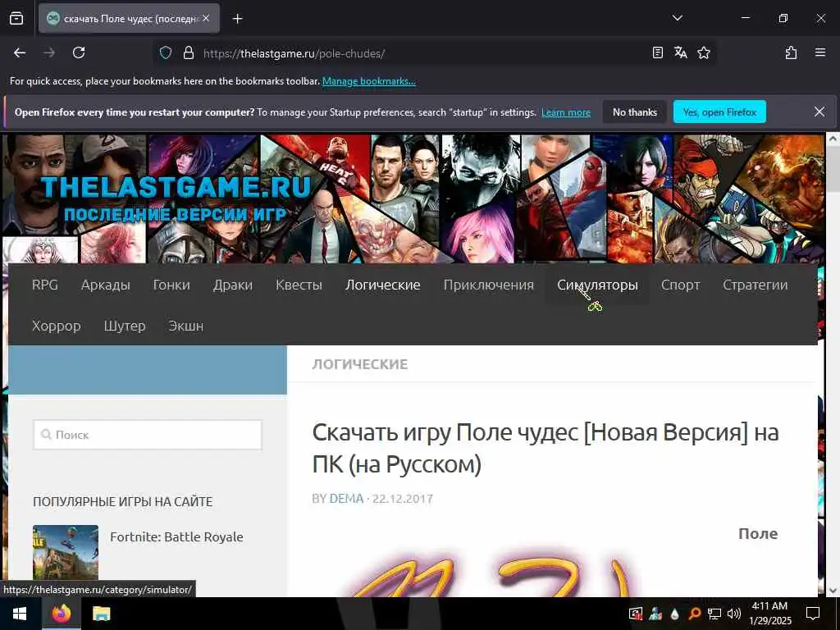Open File Explorer from taskbar
Image resolution: width=840 pixels, height=630 pixels.
[101, 614]
